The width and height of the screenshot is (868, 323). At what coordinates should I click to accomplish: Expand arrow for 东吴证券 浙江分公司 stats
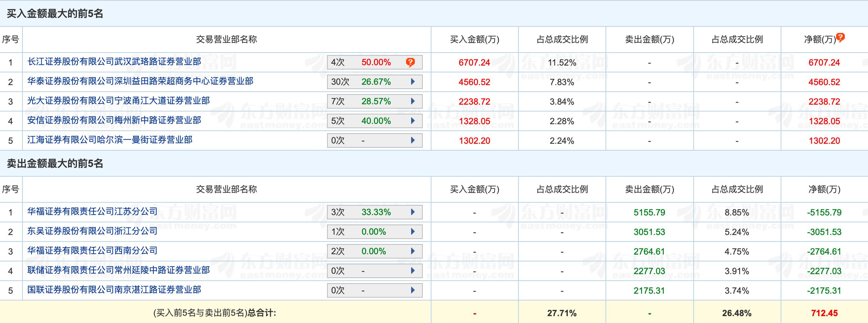(413, 232)
